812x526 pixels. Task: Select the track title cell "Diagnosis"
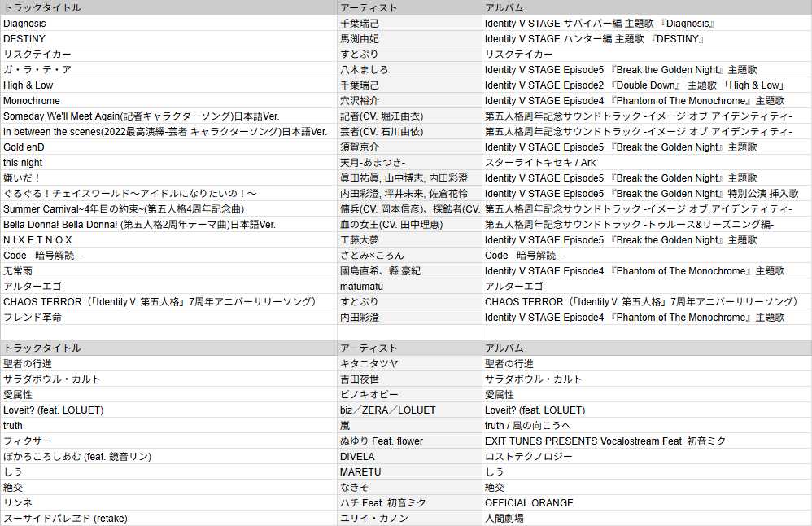coord(168,24)
